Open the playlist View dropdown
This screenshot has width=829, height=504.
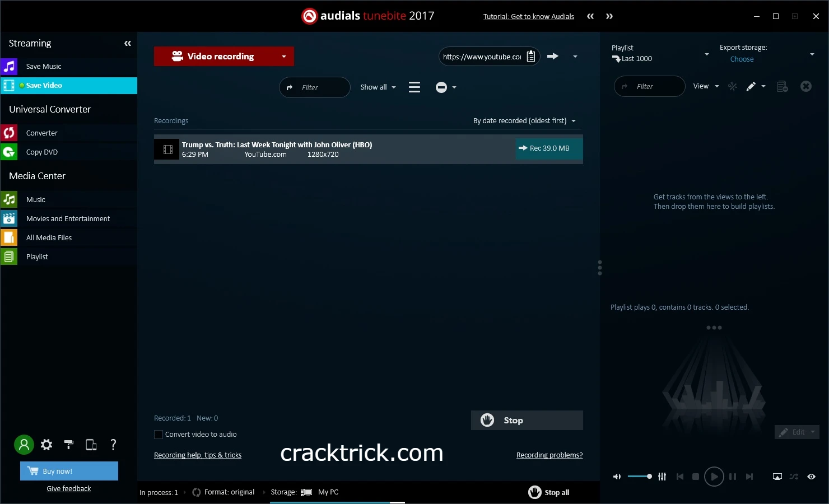click(x=706, y=86)
